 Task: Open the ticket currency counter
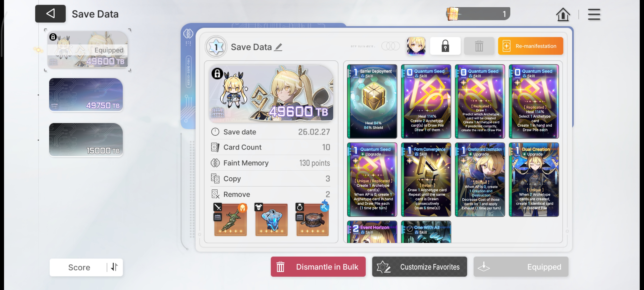tap(478, 14)
